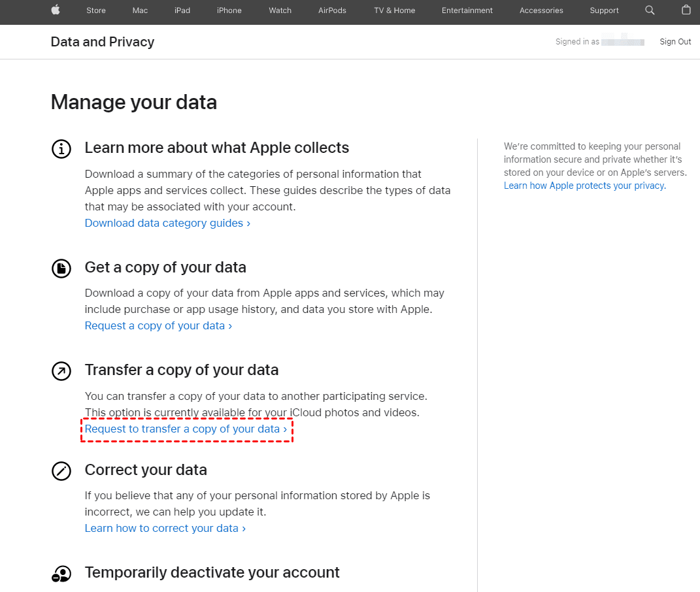Click the deactivate account person icon

(61, 574)
